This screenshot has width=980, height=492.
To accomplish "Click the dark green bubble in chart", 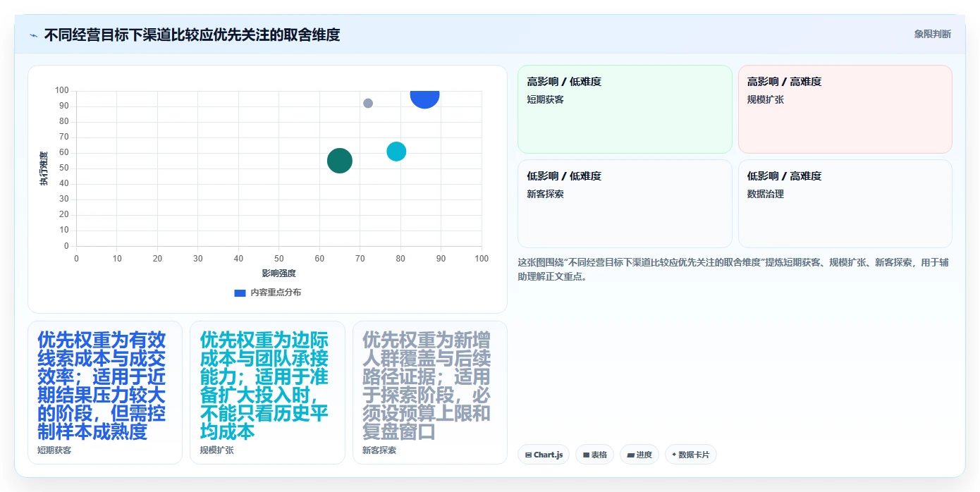I will (340, 161).
